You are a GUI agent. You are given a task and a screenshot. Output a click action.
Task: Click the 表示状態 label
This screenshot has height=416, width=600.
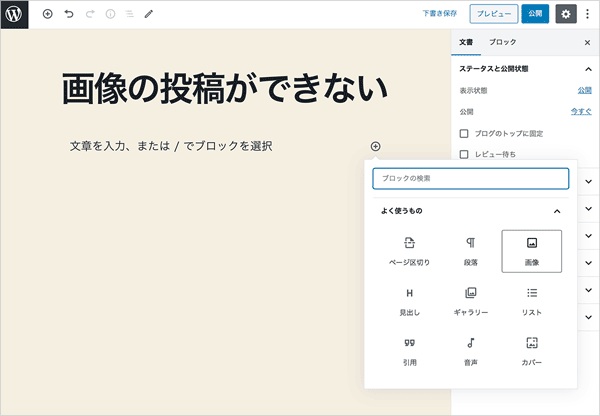(x=473, y=91)
